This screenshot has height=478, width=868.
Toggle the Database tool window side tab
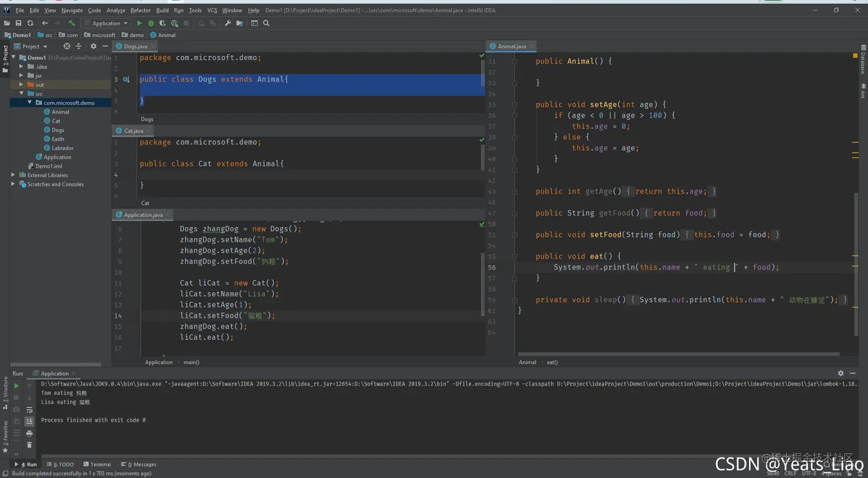pos(863,59)
